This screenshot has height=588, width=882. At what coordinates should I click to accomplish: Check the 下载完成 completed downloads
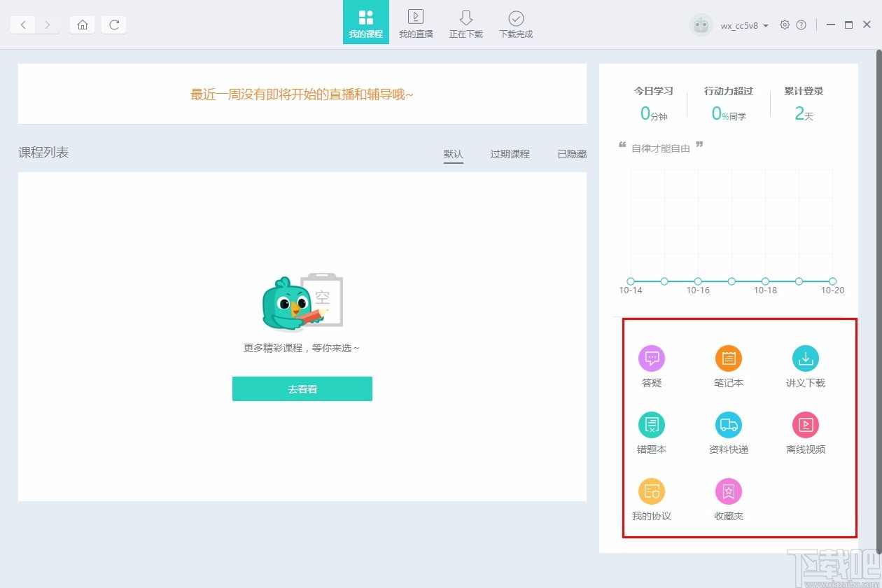coord(516,23)
